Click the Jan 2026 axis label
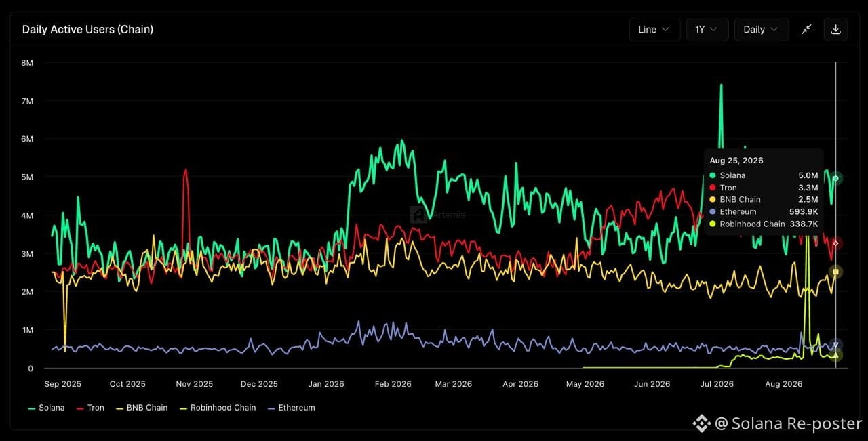The image size is (868, 441). tap(326, 384)
